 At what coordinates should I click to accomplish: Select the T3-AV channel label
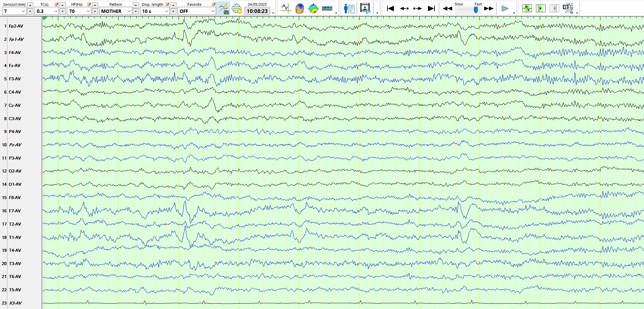pos(15,263)
